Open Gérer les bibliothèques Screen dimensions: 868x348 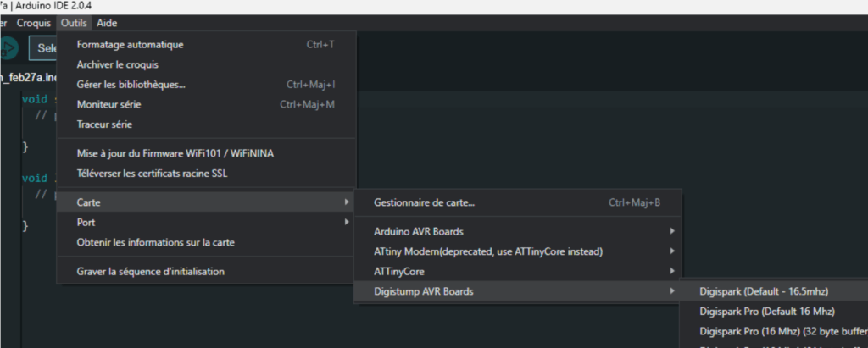click(x=131, y=85)
